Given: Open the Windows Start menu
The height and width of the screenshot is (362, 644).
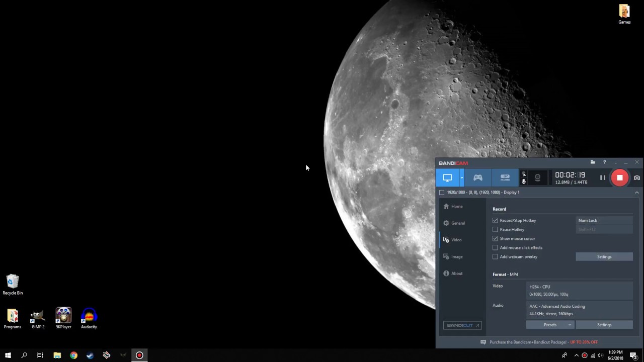Looking at the screenshot, I should (8, 355).
